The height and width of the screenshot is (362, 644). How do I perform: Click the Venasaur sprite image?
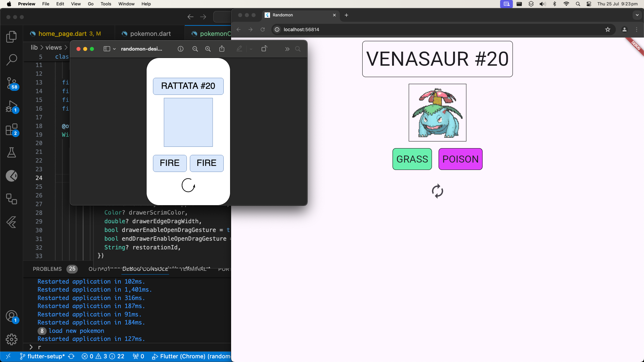click(x=437, y=113)
